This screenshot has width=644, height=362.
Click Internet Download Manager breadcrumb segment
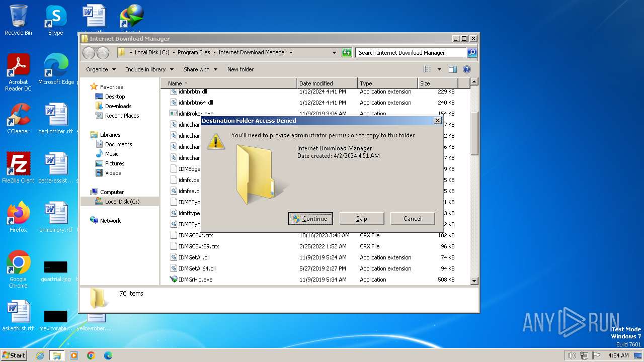pos(252,52)
